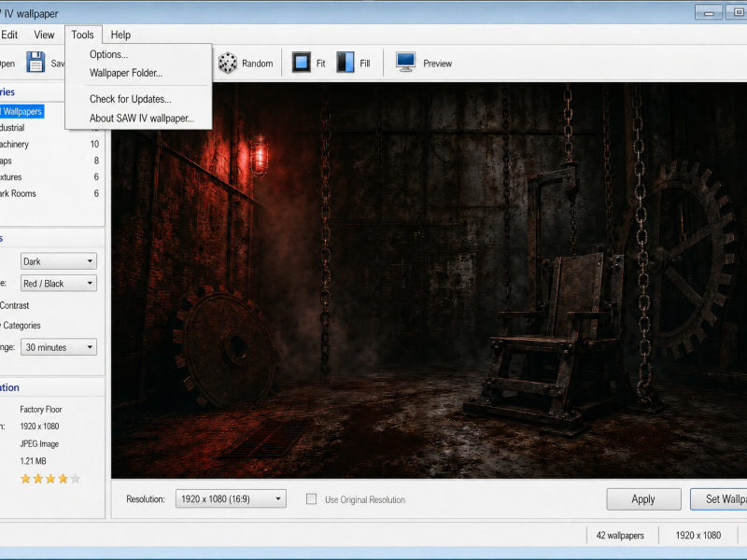Open the Red / Black color dropdown
This screenshot has height=560, width=747.
(x=59, y=284)
